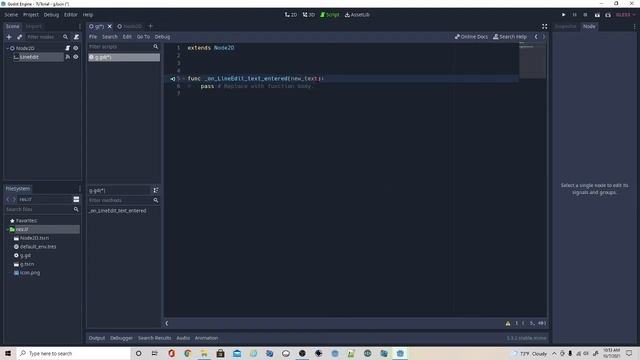Viewport: 640px width, 360px height.
Task: Click the signal icon on LineEdit row
Action: tap(68, 57)
